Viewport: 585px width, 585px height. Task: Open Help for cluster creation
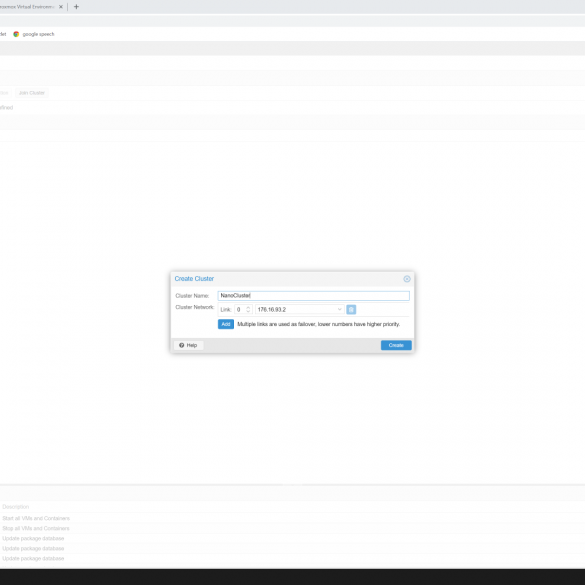pos(188,345)
